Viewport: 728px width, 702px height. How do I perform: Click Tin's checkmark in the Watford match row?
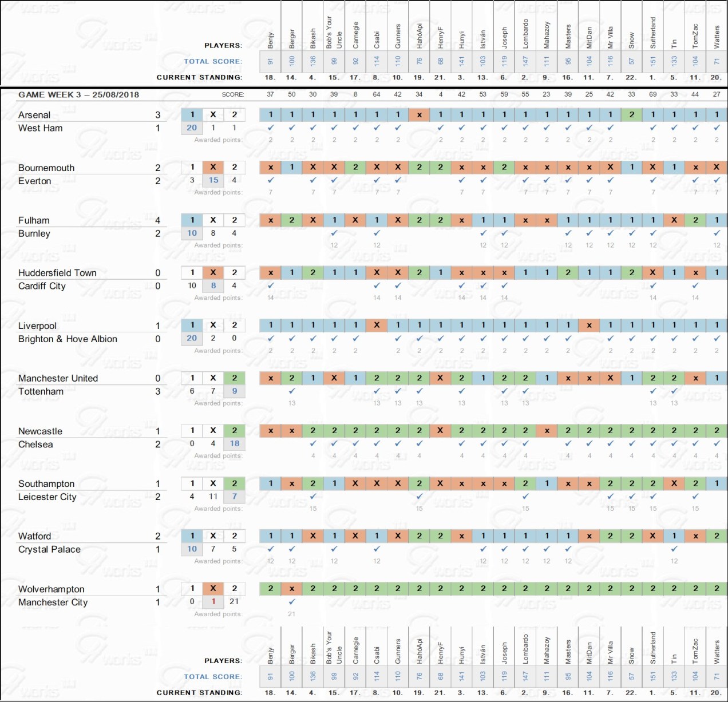tap(674, 549)
